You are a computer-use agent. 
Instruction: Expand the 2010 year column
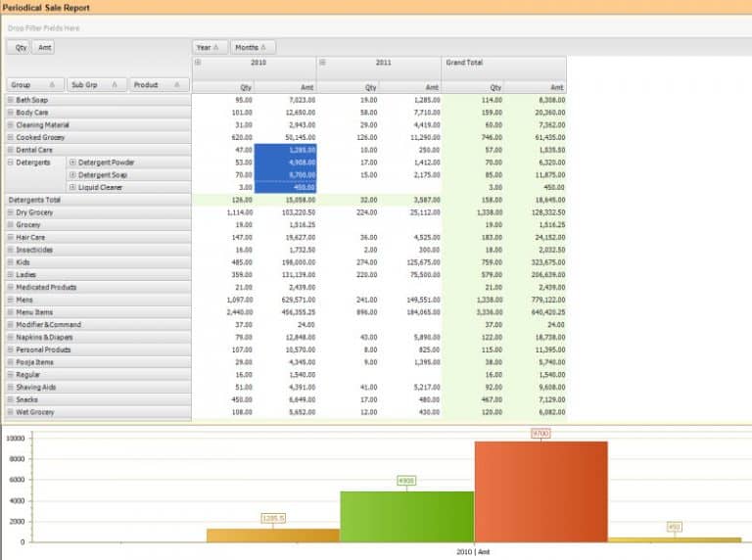tap(198, 63)
